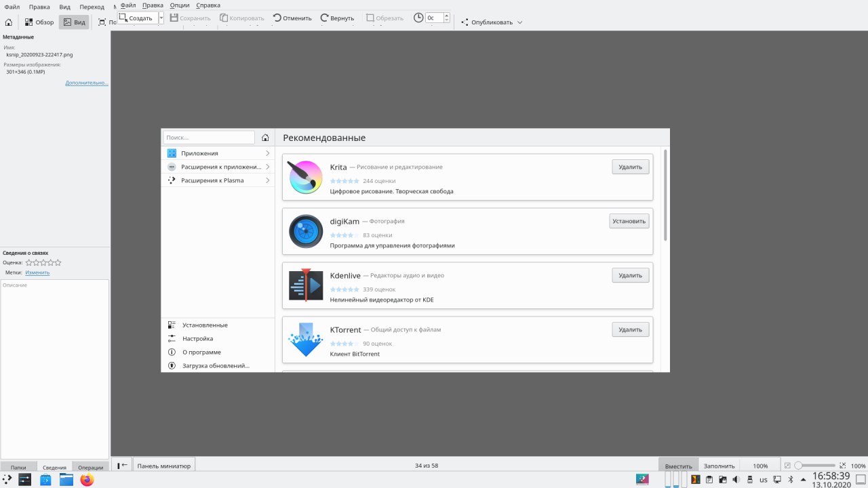The width and height of the screenshot is (868, 488).
Task: Open System Settings from the taskbar
Action: point(25,480)
